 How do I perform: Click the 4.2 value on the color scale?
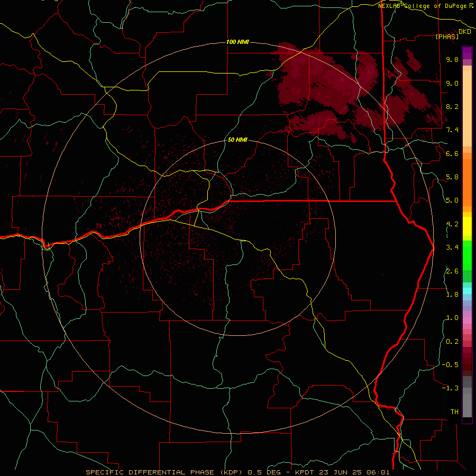pos(452,224)
